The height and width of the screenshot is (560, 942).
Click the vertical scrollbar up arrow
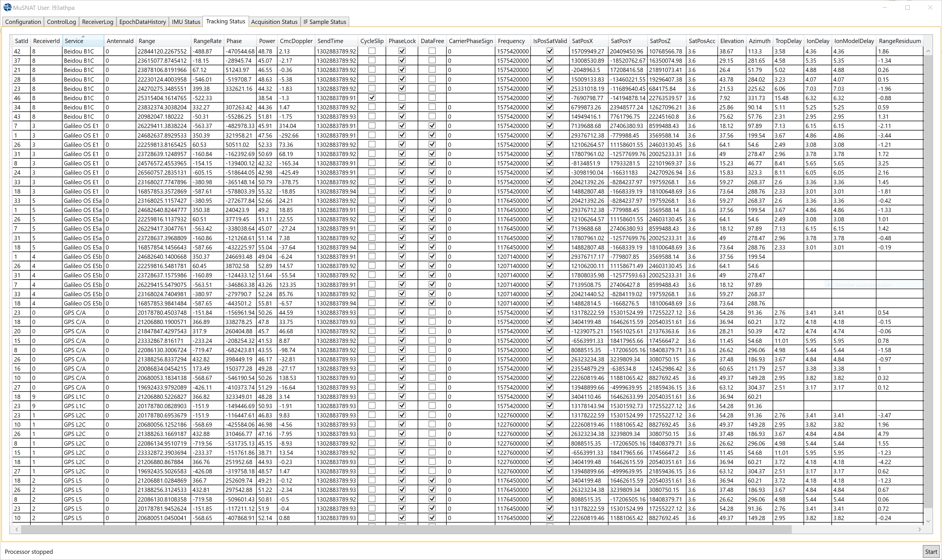tap(928, 51)
